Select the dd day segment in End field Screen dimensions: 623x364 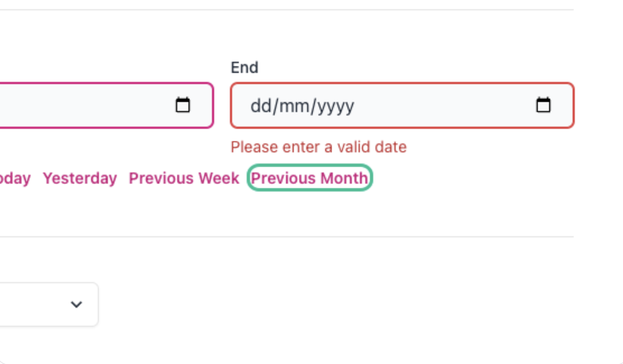tap(260, 106)
